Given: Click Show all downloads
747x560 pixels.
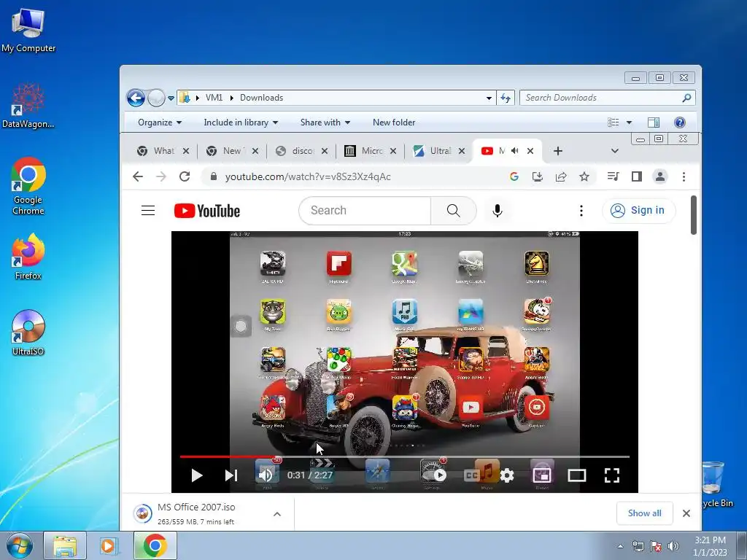Looking at the screenshot, I should click(644, 513).
